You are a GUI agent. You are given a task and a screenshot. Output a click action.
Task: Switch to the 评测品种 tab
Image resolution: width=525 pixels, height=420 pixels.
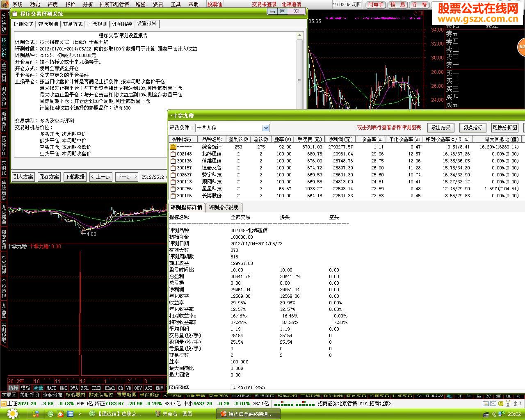pyautogui.click(x=122, y=24)
